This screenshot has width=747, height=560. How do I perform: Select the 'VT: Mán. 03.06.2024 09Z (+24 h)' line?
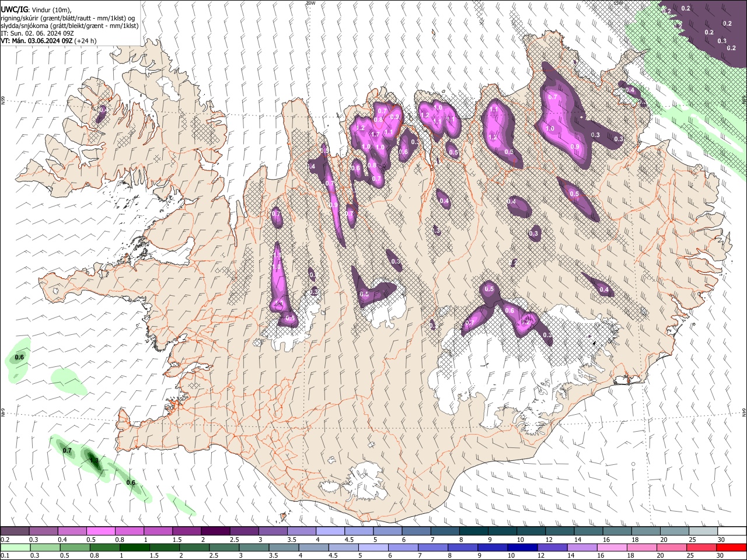49,41
